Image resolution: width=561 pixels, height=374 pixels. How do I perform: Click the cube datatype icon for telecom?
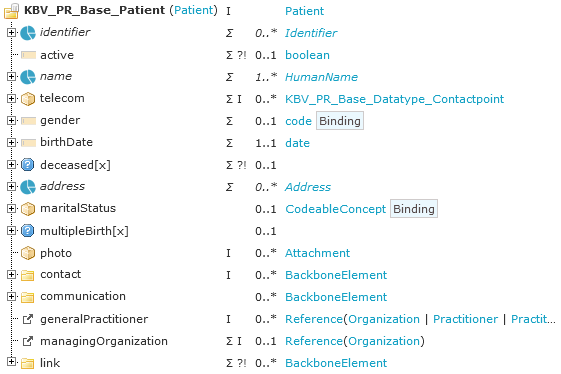(x=28, y=99)
